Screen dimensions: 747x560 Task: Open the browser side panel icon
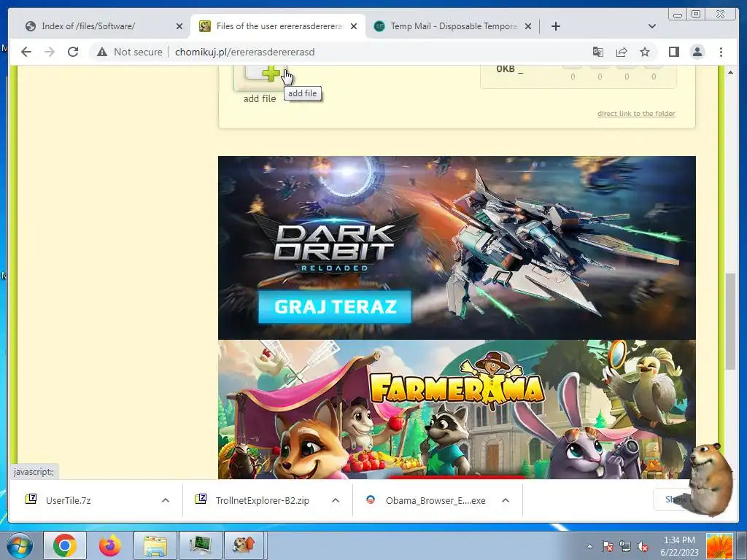pos(673,52)
